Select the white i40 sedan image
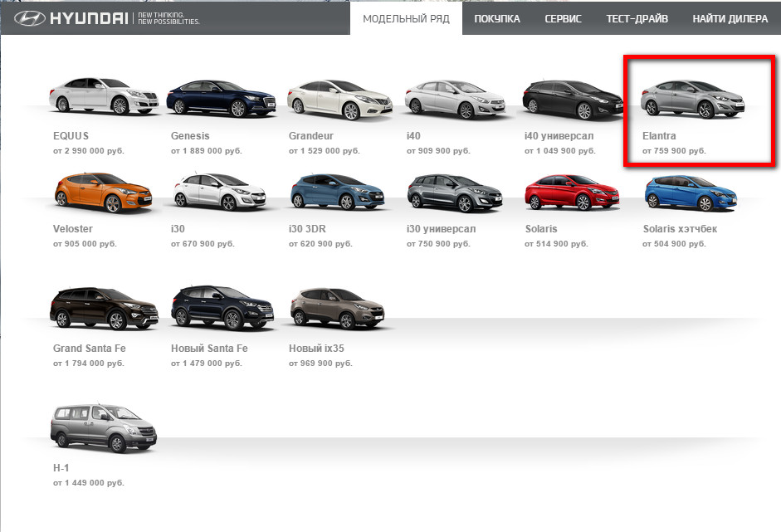The image size is (781, 532). pos(455,99)
